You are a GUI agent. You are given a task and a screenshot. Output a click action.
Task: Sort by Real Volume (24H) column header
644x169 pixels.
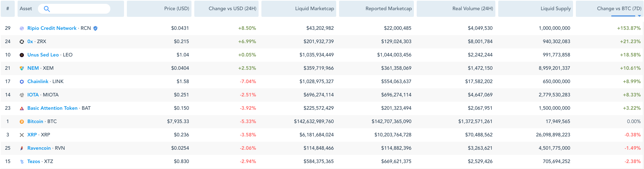click(x=473, y=8)
